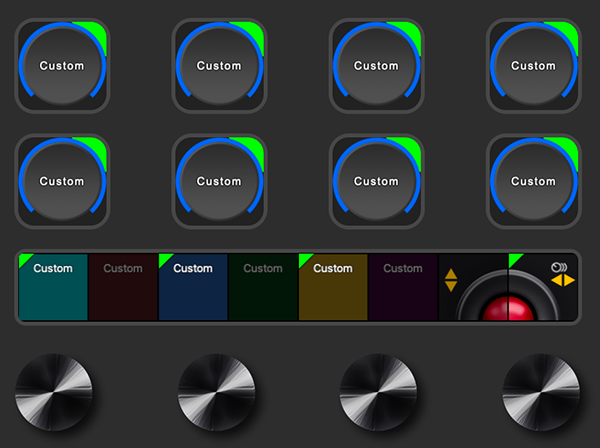This screenshot has height=448, width=600.
Task: Select the dark purple Custom button
Action: 403,287
